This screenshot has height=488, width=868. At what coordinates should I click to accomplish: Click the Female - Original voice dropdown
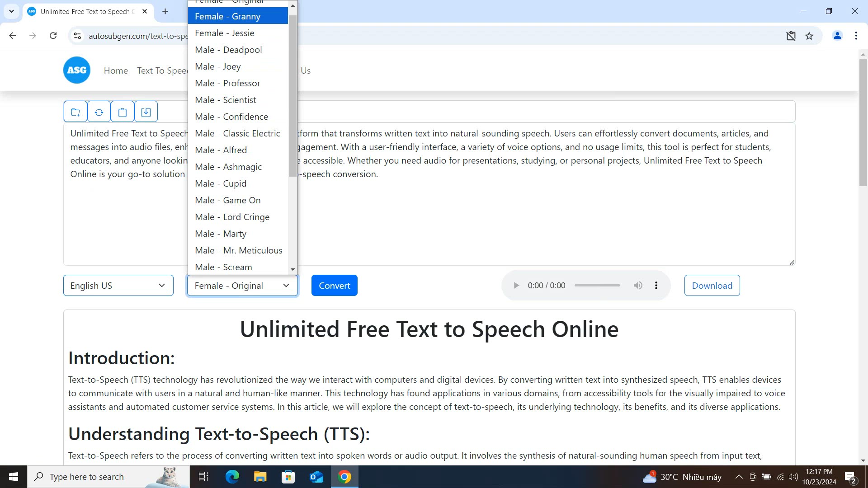tap(243, 286)
